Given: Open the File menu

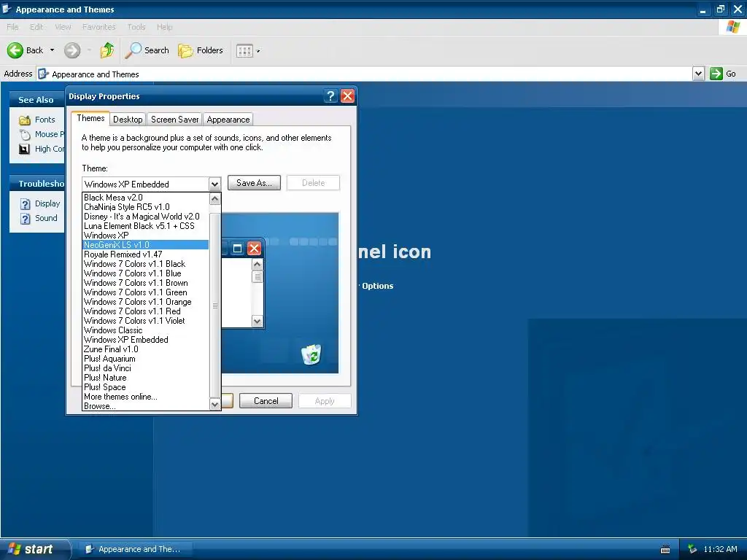Looking at the screenshot, I should pyautogui.click(x=12, y=27).
